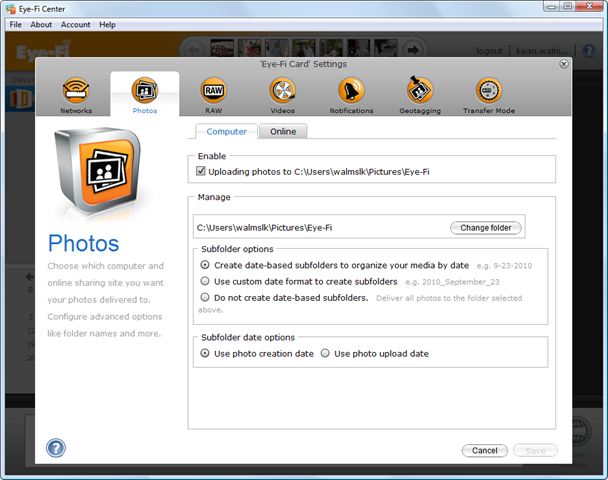Choose Do not create date-based subfolders

tap(205, 297)
